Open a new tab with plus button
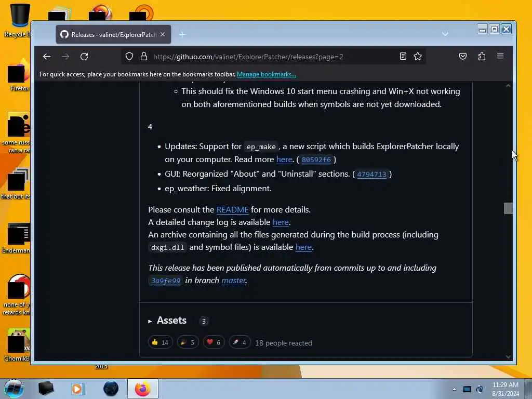The image size is (532, 399). pyautogui.click(x=182, y=34)
